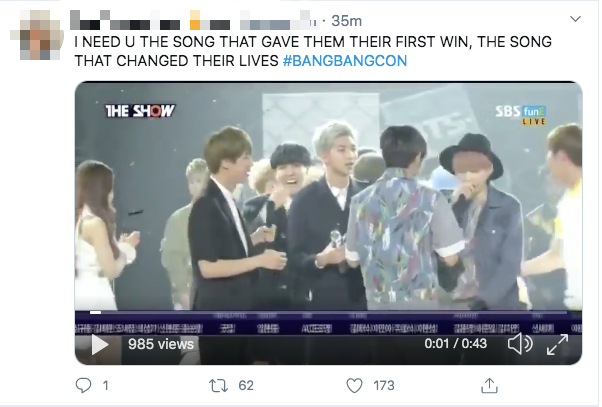Click the 35m timestamp link
This screenshot has height=407, width=602.
point(346,20)
